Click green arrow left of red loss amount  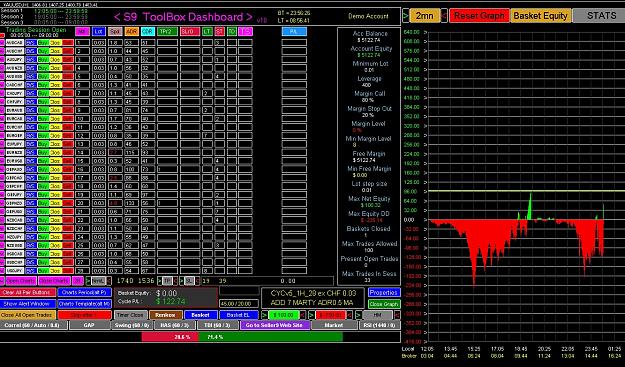click(x=311, y=315)
